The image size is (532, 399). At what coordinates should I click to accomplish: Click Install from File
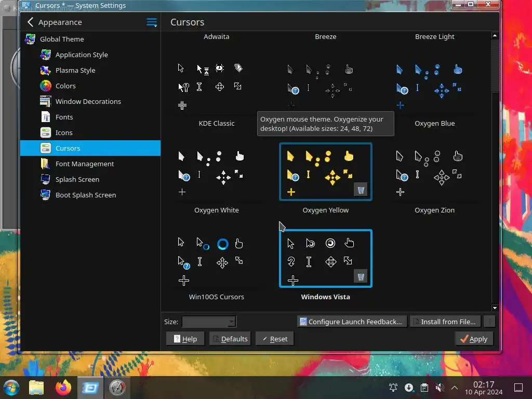point(445,321)
